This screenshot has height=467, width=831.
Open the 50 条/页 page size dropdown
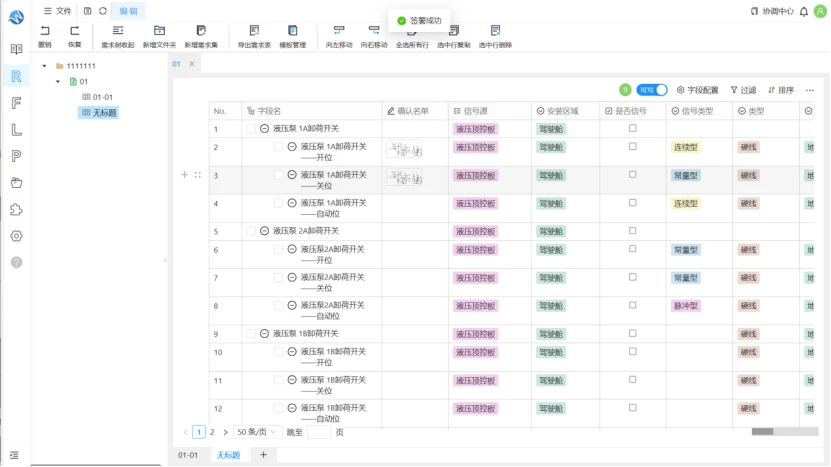(257, 433)
